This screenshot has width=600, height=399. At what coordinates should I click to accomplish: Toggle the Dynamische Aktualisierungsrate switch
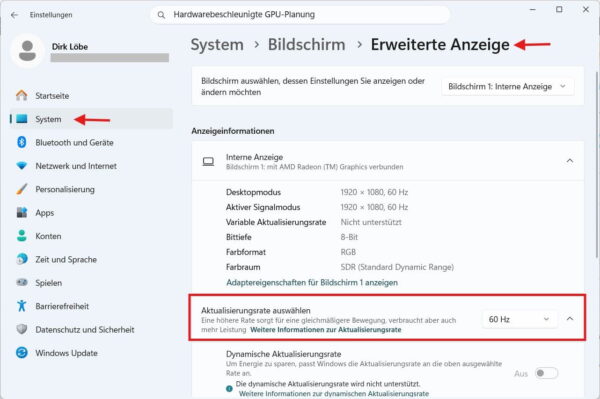[546, 373]
